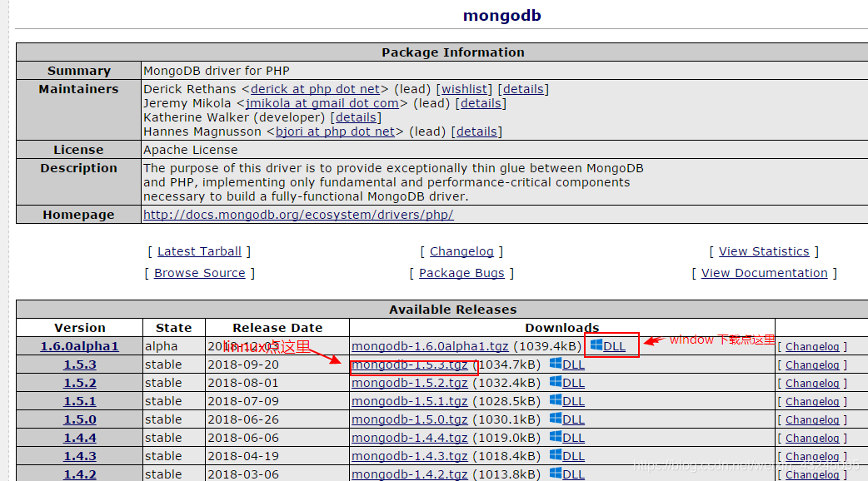Open DLL link for version 1.5.0
868x481 pixels.
click(x=573, y=419)
